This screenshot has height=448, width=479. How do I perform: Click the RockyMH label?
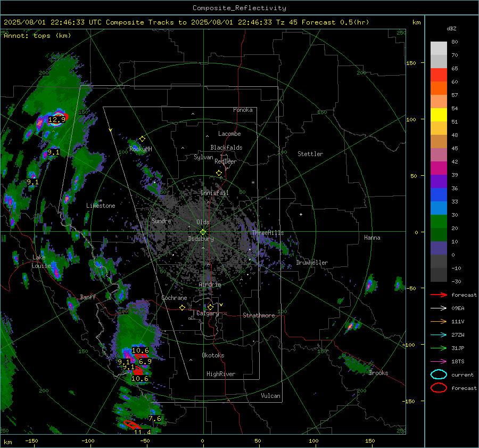click(x=141, y=149)
